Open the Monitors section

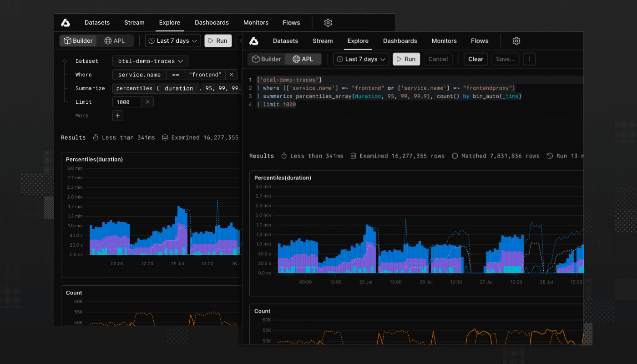[444, 40]
